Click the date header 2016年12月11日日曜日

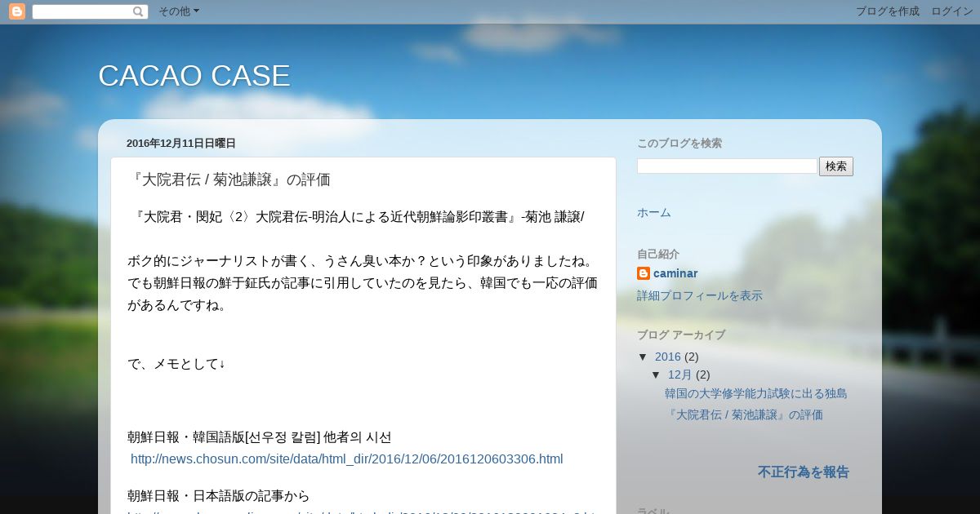tap(181, 143)
